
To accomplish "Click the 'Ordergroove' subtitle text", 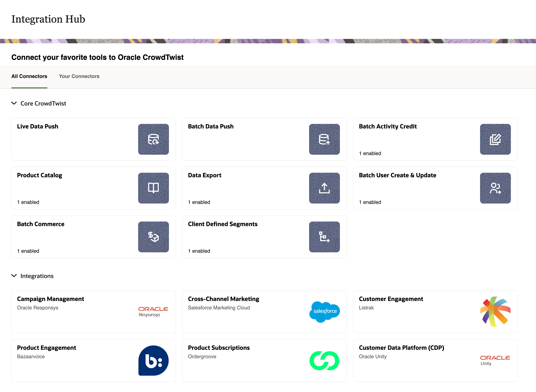I will tap(202, 357).
